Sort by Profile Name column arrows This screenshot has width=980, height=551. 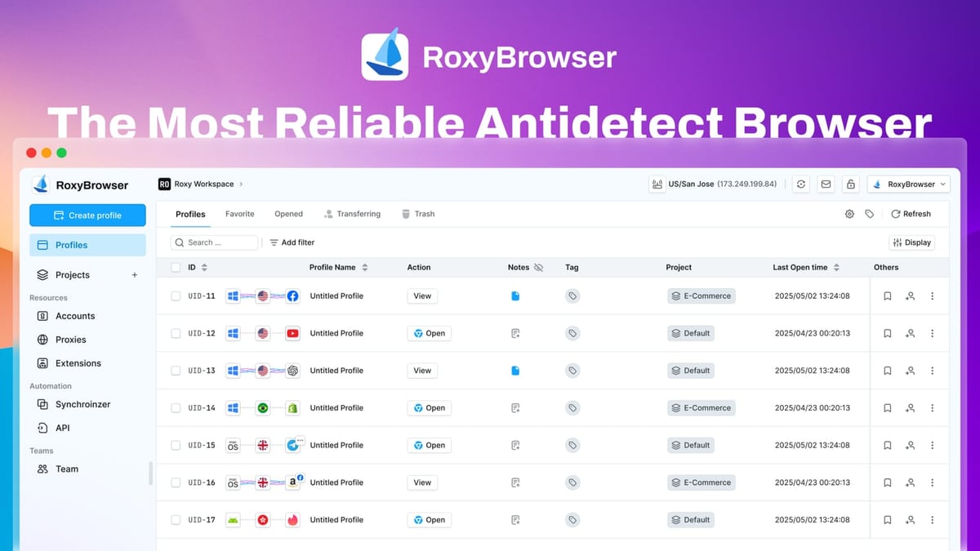[365, 267]
